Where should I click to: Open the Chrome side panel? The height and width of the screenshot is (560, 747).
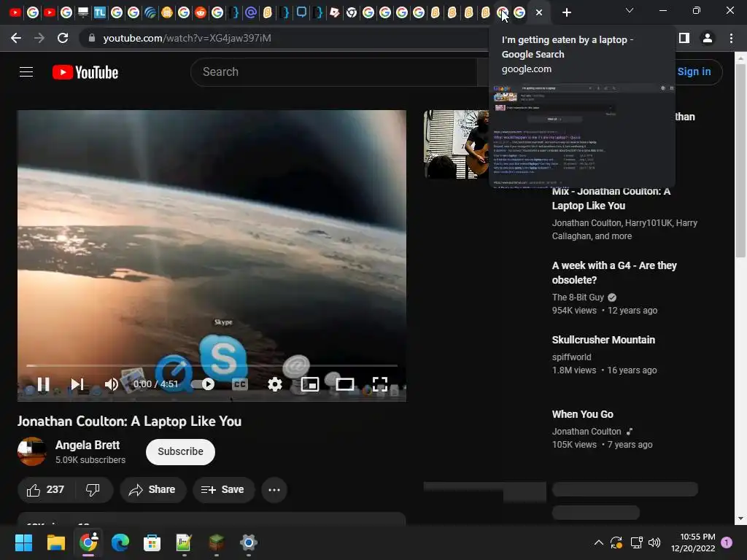coord(684,38)
